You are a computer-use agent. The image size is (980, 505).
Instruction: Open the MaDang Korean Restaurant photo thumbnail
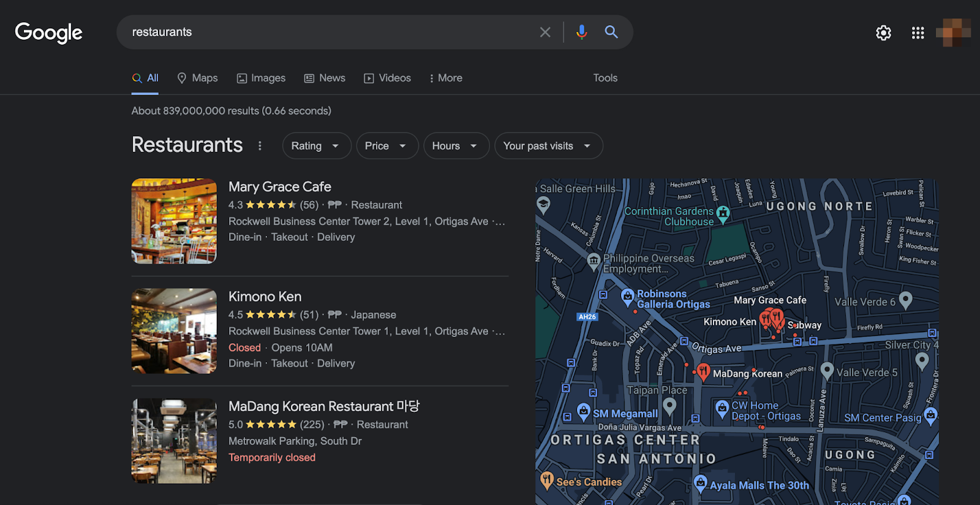click(174, 441)
